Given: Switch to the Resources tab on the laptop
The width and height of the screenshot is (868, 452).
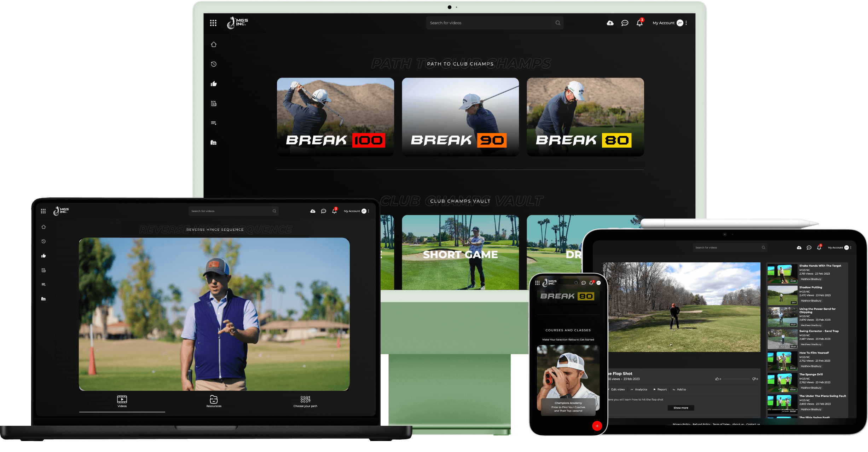Looking at the screenshot, I should click(x=214, y=401).
